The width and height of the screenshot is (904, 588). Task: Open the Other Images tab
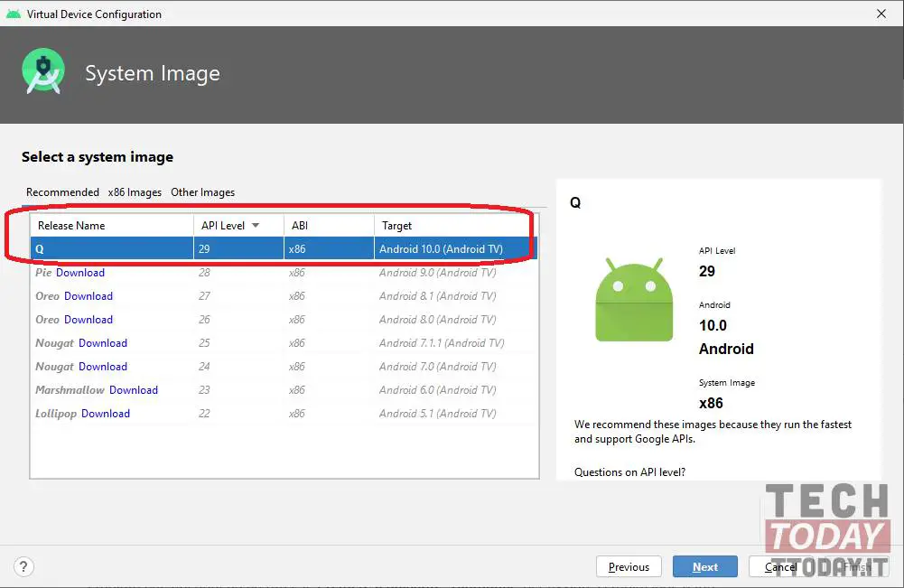point(202,192)
